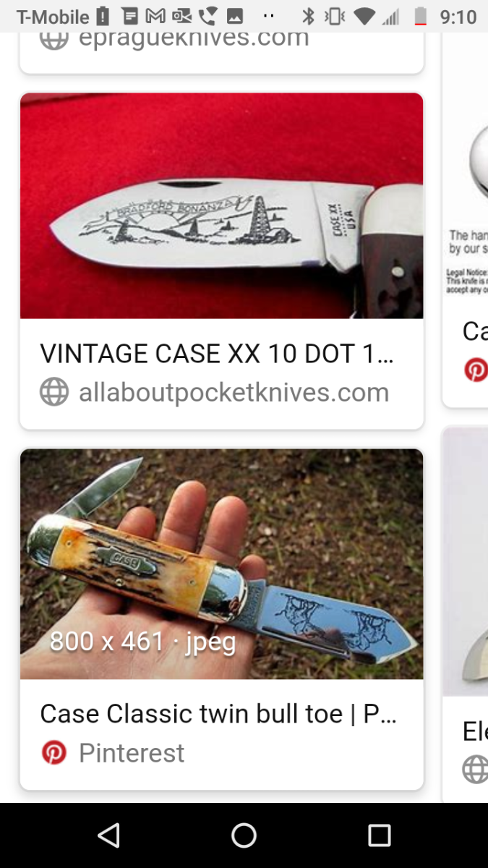
Task: Open Case Classic twin bull toe title
Action: click(218, 714)
